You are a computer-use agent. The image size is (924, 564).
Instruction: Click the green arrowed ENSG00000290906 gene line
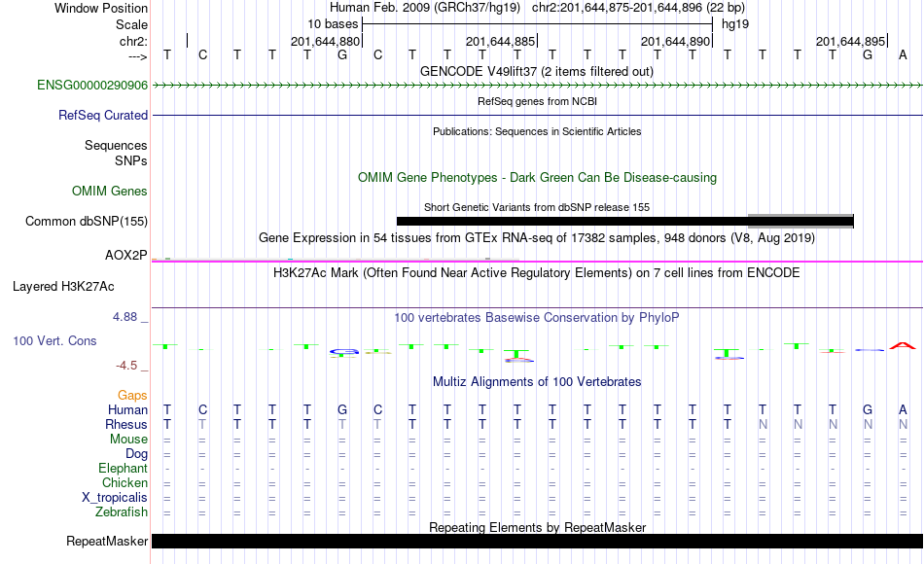(537, 86)
